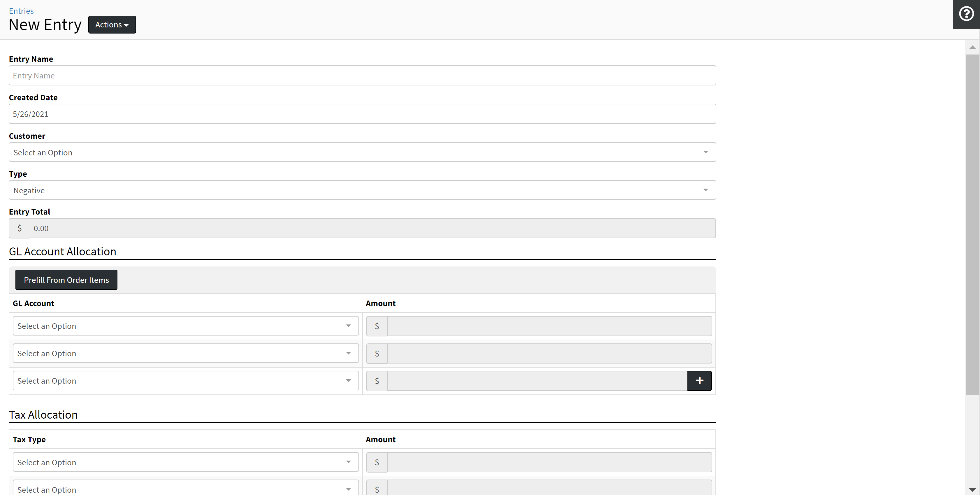This screenshot has width=980, height=495.
Task: Click Prefill From Order Items button
Action: [x=66, y=280]
